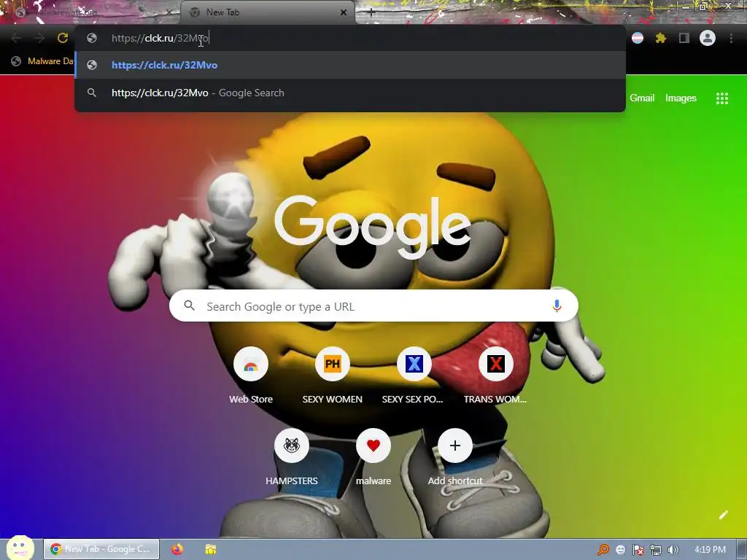Viewport: 747px width, 560px height.
Task: Click the smiley Start button
Action: (x=20, y=548)
